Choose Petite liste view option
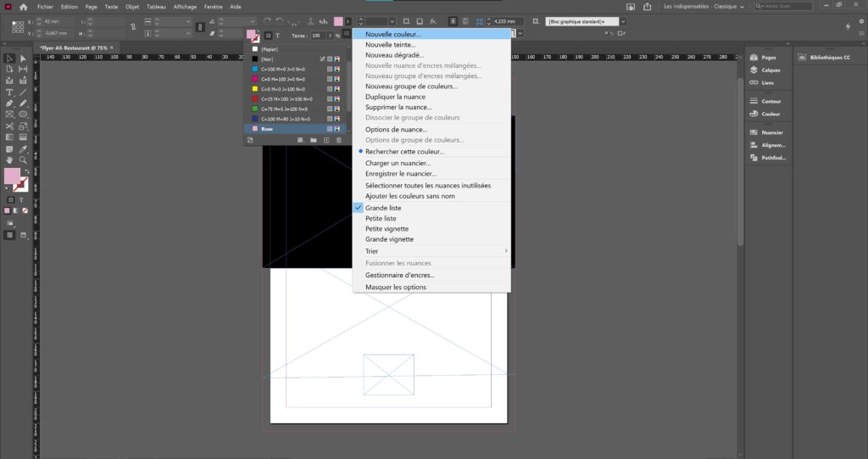The image size is (868, 459). point(381,218)
